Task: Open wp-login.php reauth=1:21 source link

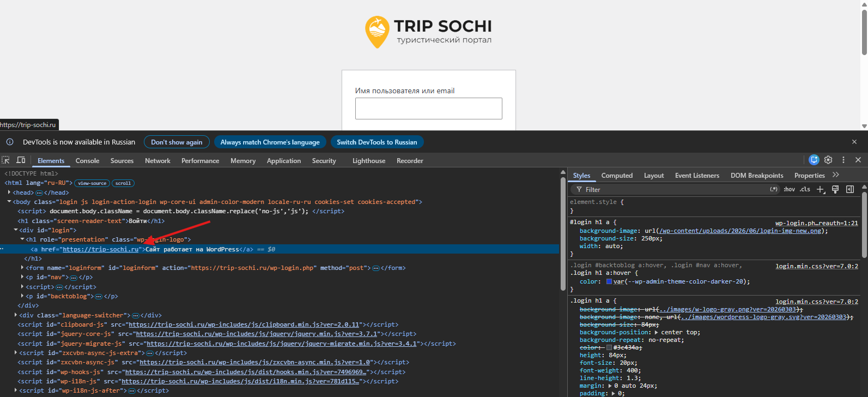Action: (816, 222)
